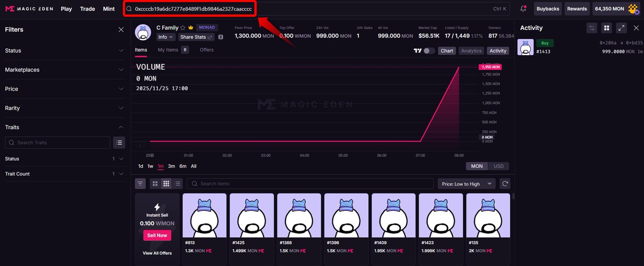Open NFT #813 thumbnail
The image size is (644, 266).
(204, 216)
